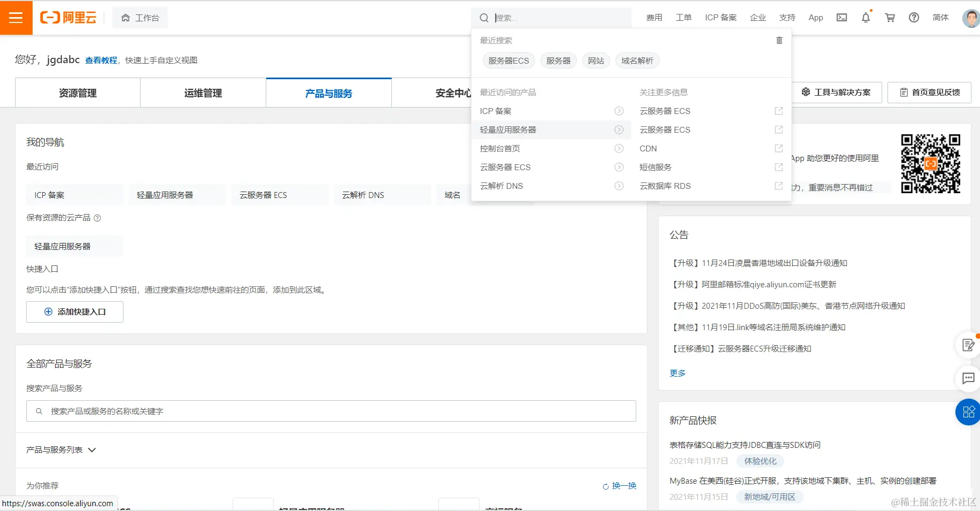Image resolution: width=980 pixels, height=511 pixels.
Task: Expand 轻量应用服务器 recent product arrow
Action: pos(619,129)
